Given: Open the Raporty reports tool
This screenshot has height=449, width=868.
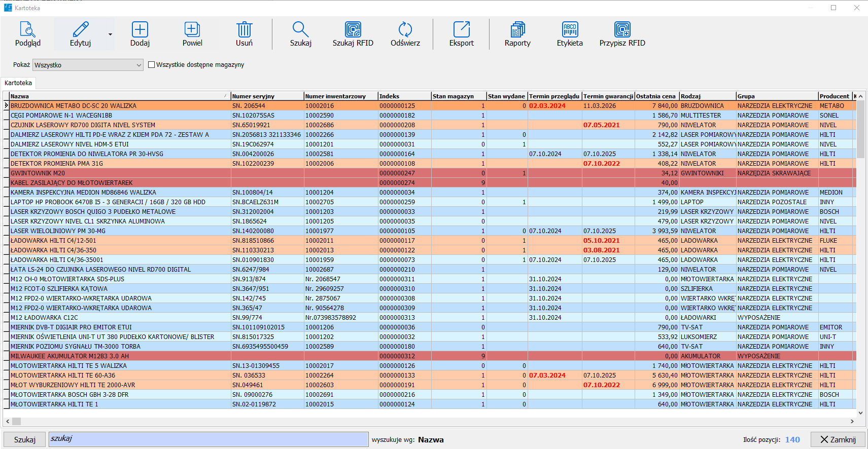Looking at the screenshot, I should (517, 34).
